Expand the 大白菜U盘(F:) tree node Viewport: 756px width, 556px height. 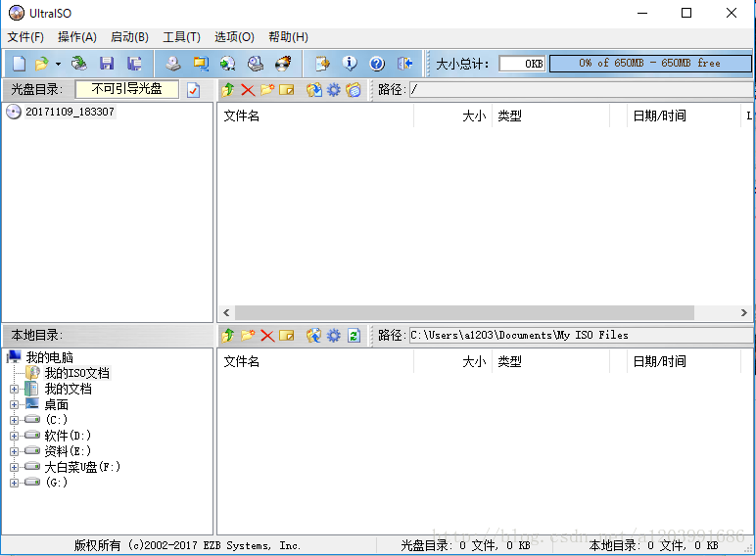pyautogui.click(x=15, y=468)
